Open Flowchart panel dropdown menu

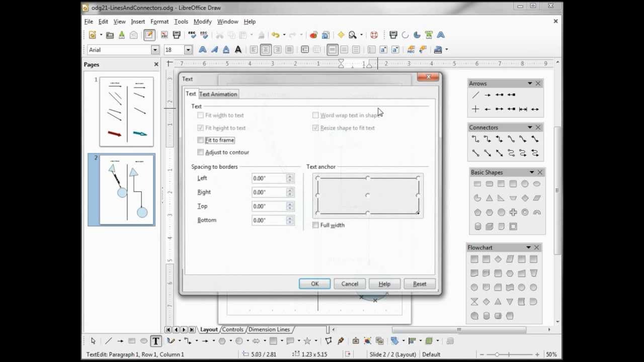tap(528, 247)
